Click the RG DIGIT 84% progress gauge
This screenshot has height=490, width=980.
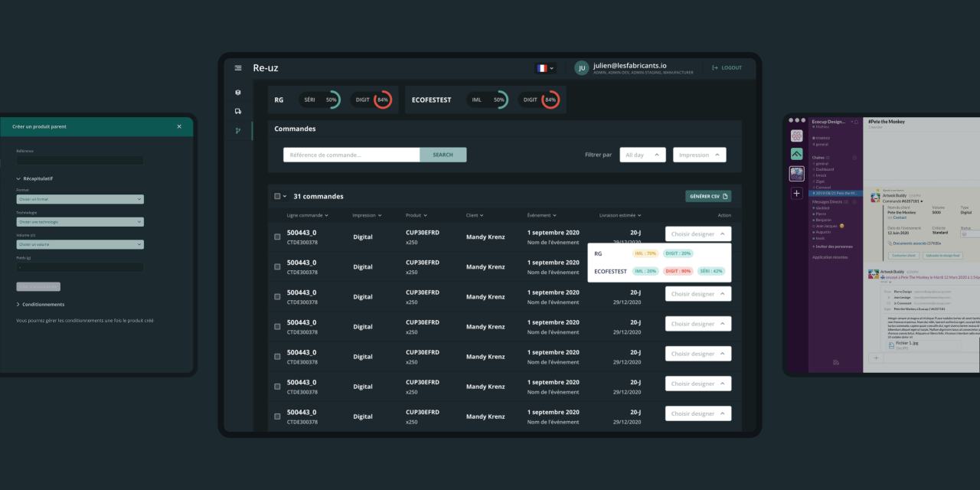coord(372,100)
